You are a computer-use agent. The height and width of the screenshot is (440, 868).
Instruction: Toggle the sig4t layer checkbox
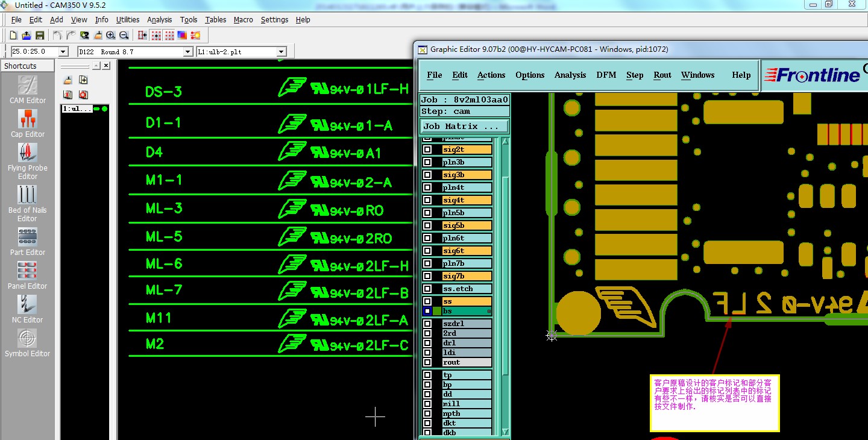pyautogui.click(x=427, y=200)
